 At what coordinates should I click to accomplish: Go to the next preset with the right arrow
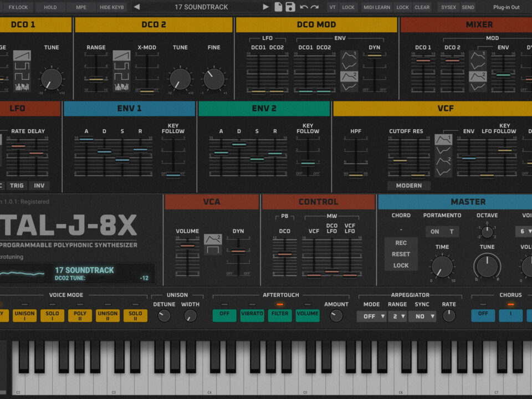pos(265,7)
